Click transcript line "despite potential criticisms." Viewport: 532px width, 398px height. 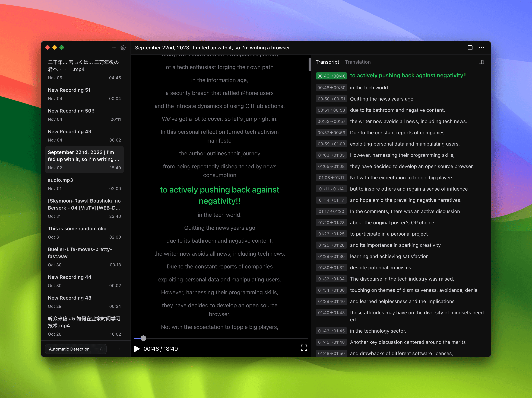coord(381,268)
